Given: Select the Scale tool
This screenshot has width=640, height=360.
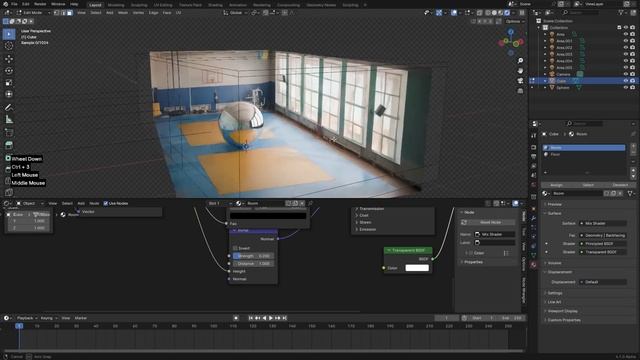Looking at the screenshot, I should point(9,82).
